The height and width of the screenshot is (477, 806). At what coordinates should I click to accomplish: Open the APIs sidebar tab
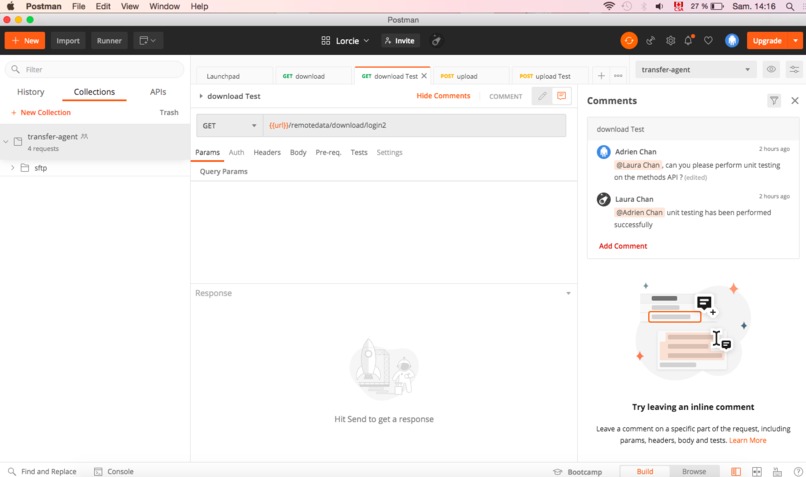click(158, 91)
